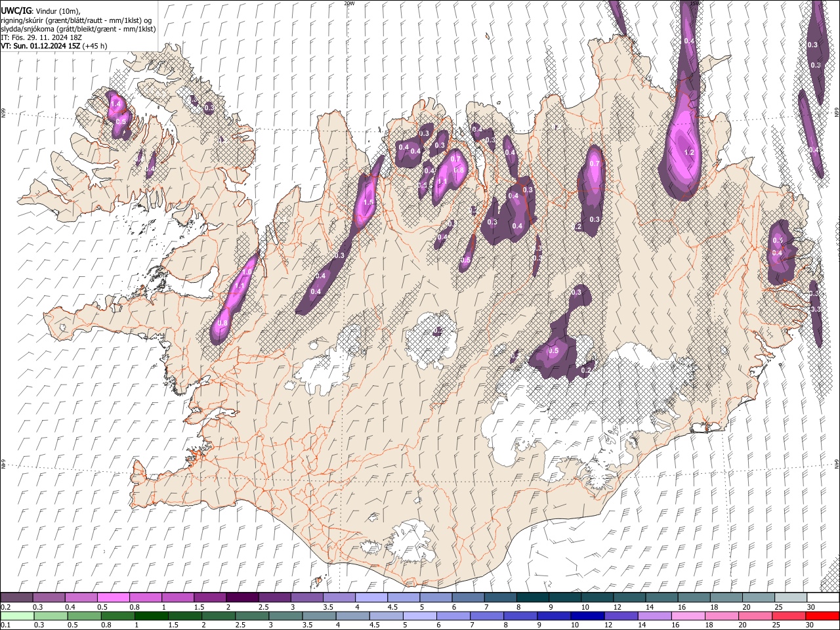
Task: Click the 3 swatch in the upper snow legend row
Action: 306,598
